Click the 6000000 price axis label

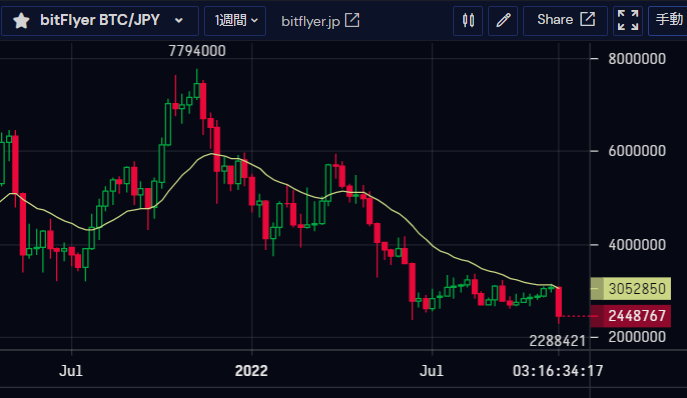pos(637,151)
